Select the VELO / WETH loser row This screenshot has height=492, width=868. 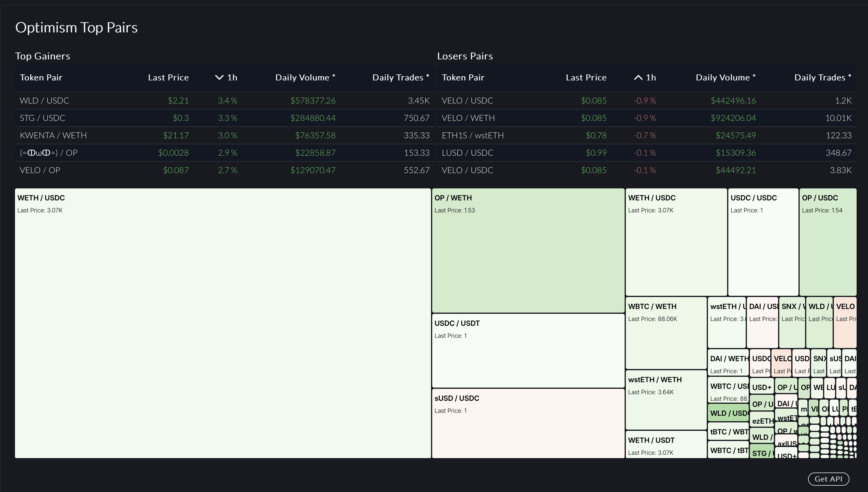click(x=647, y=118)
